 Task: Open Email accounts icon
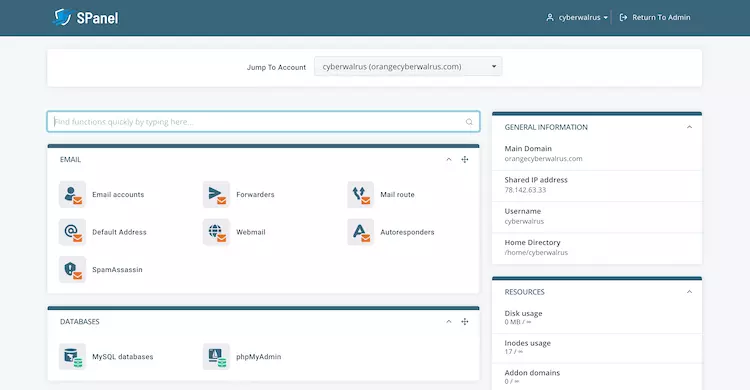click(72, 194)
